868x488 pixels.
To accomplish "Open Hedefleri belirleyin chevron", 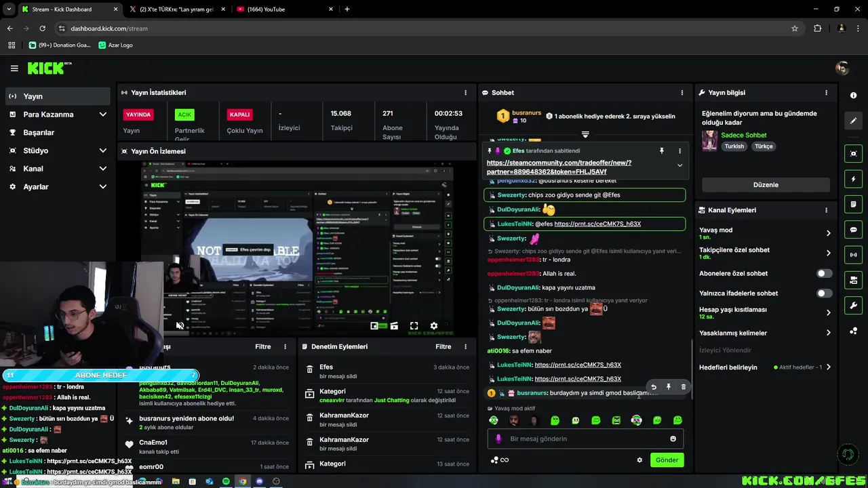I will click(828, 367).
